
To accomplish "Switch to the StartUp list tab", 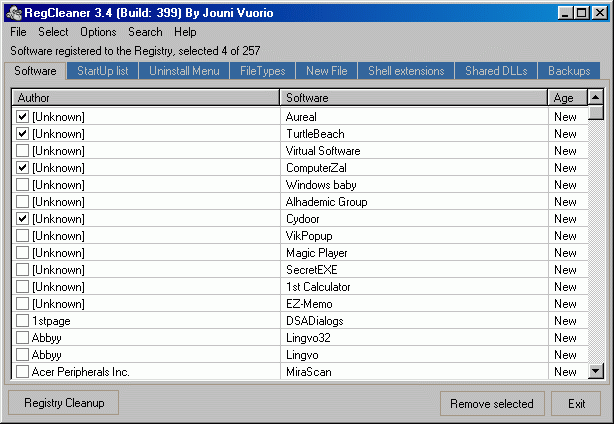I will pyautogui.click(x=103, y=71).
